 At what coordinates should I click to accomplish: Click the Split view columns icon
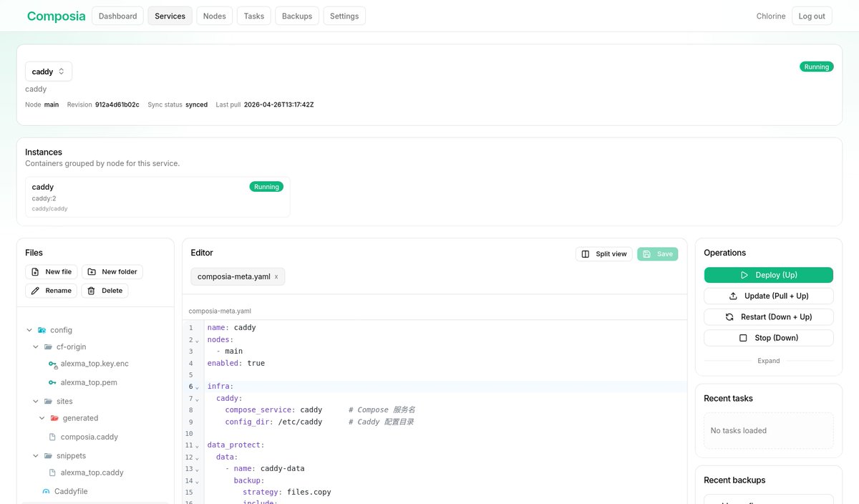tap(586, 254)
